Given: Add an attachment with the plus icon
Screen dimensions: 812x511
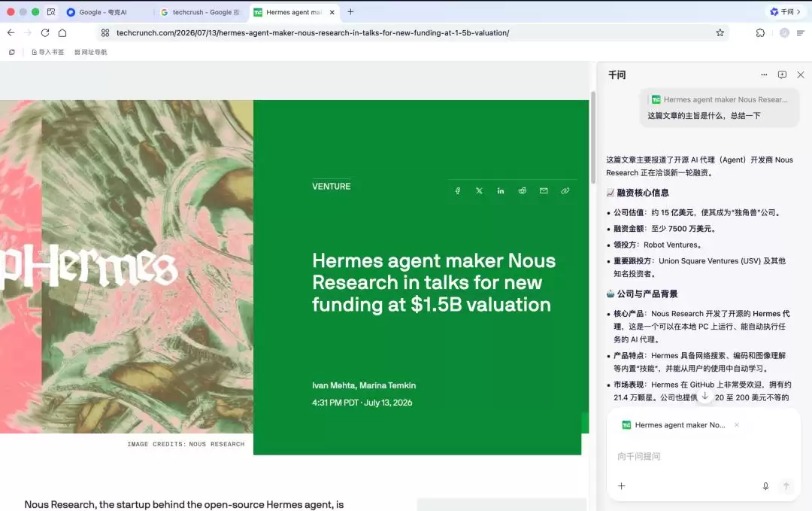Looking at the screenshot, I should pyautogui.click(x=622, y=485).
